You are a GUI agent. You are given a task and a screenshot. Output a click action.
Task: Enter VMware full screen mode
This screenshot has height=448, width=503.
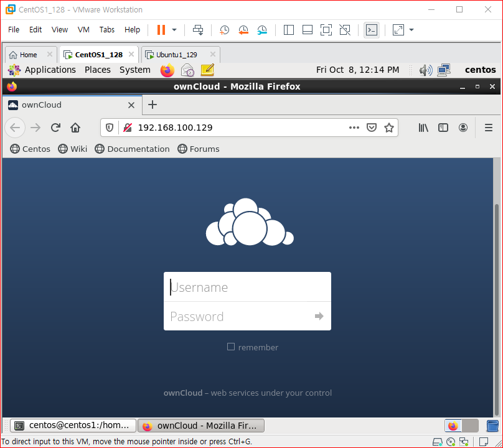326,30
